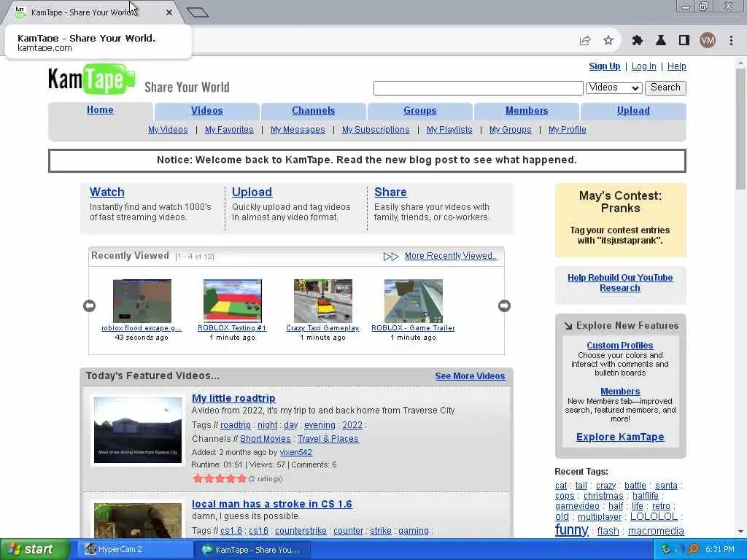747x560 pixels.
Task: Open Chrome labs flask icon
Action: pos(661,41)
